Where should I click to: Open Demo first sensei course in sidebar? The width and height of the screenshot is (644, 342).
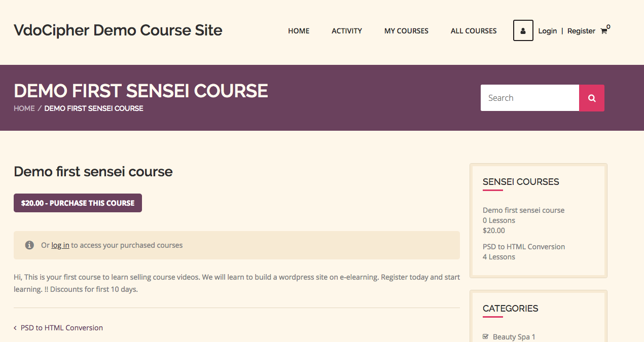point(523,210)
